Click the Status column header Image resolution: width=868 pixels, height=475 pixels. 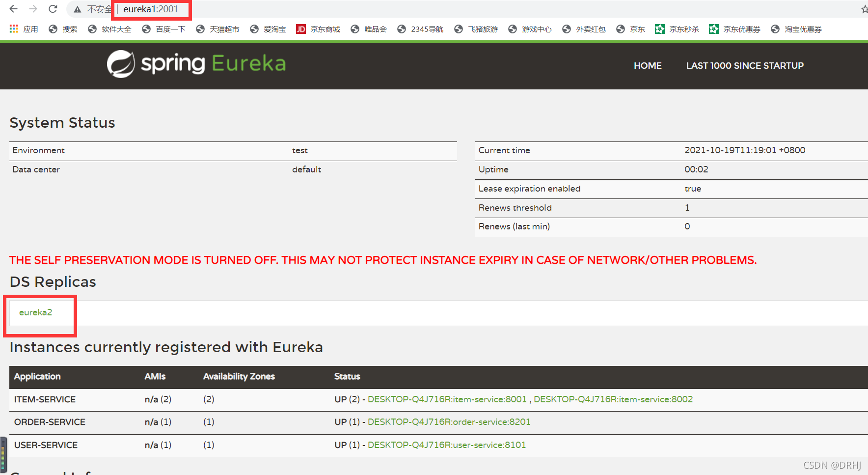347,376
